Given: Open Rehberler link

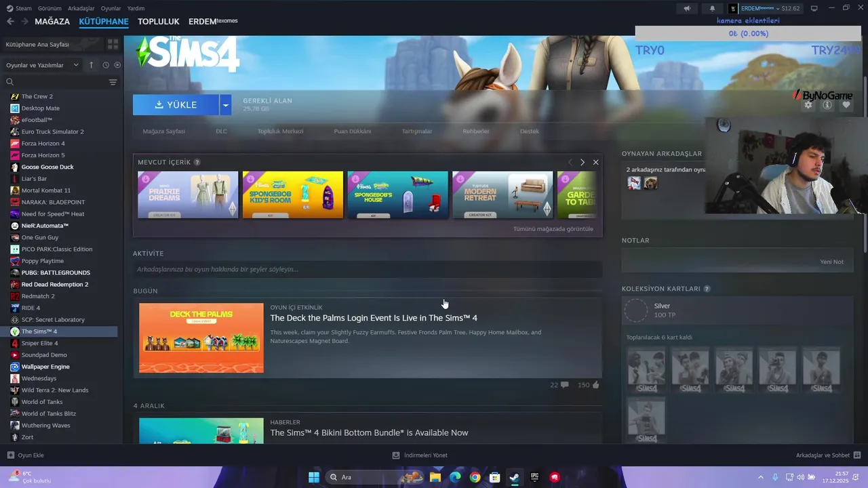Looking at the screenshot, I should click(476, 131).
